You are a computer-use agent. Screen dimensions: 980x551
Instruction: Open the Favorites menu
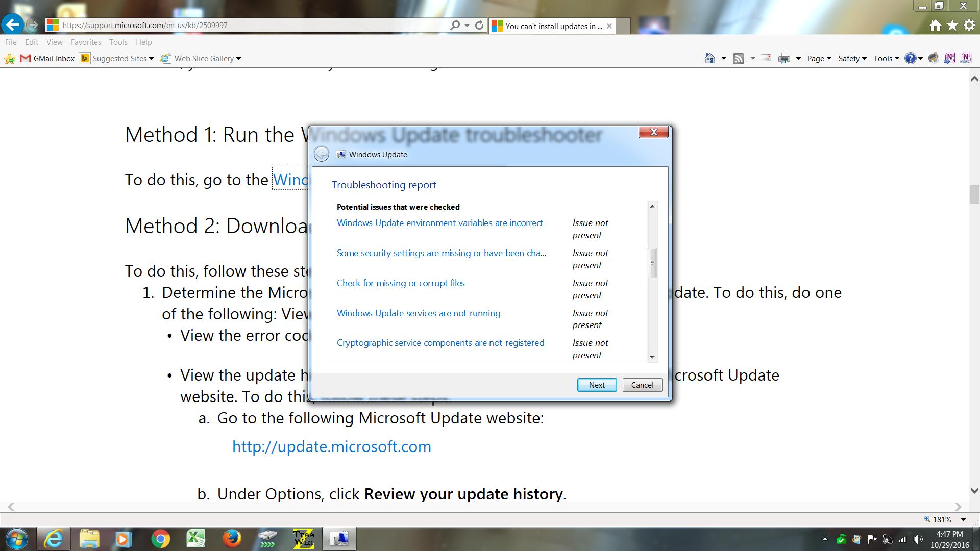[x=86, y=42]
